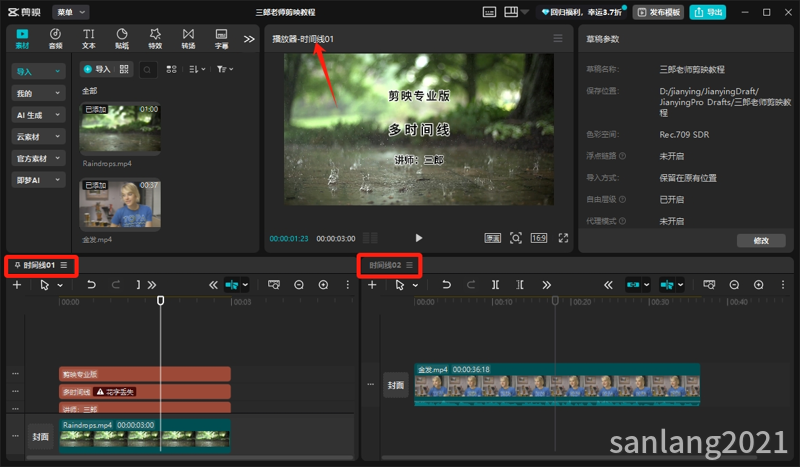The image size is (800, 467).
Task: Open the 音频 audio tab
Action: click(x=55, y=38)
